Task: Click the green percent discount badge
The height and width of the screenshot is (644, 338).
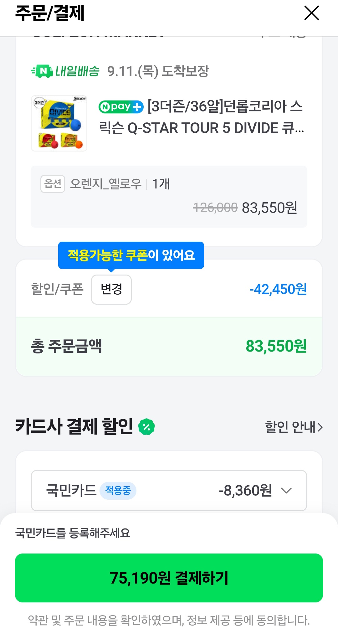Action: (x=146, y=427)
